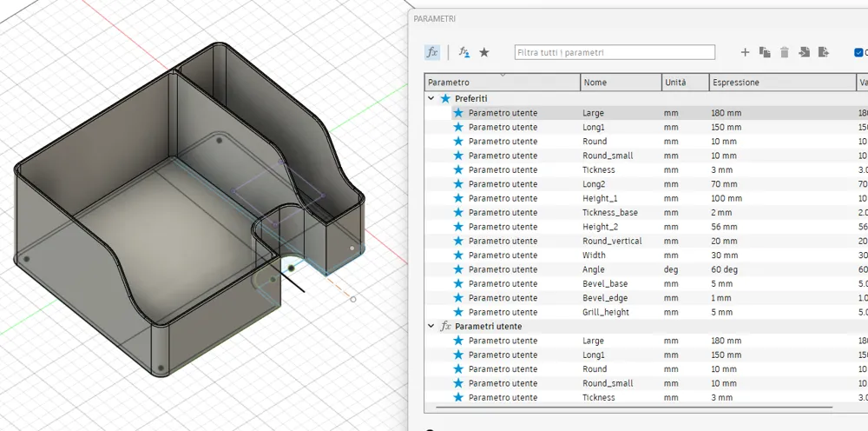This screenshot has width=868, height=431.
Task: Toggle the favorite star on the Grill_height row
Action: click(x=458, y=312)
